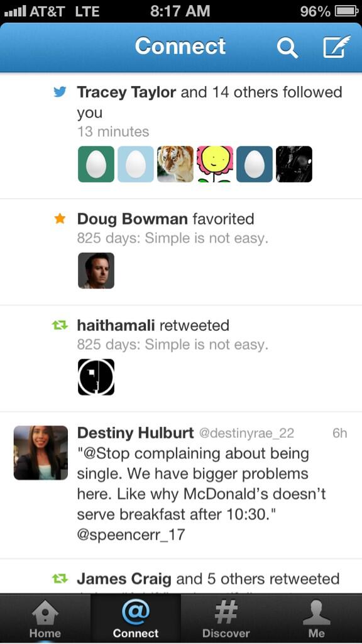This screenshot has width=362, height=644.
Task: Tap James Craig's retweet icon
Action: [60, 579]
